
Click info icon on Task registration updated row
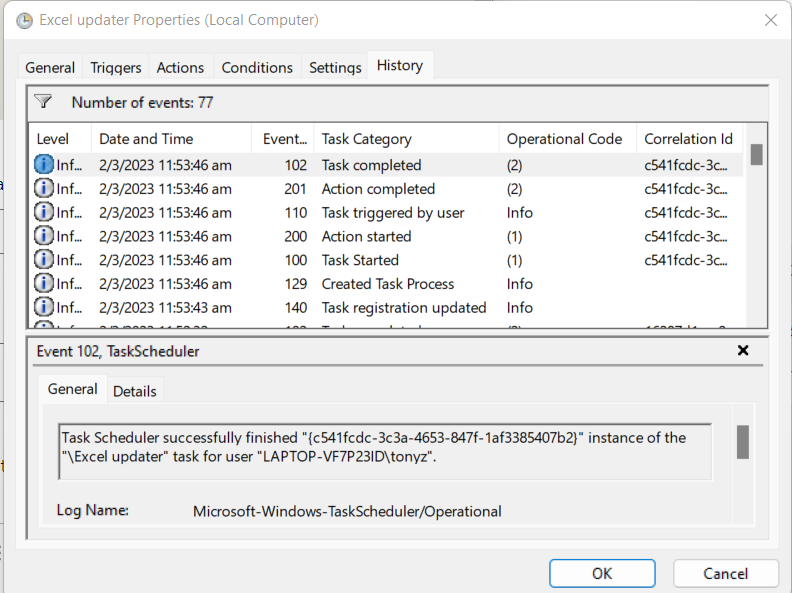(x=44, y=307)
